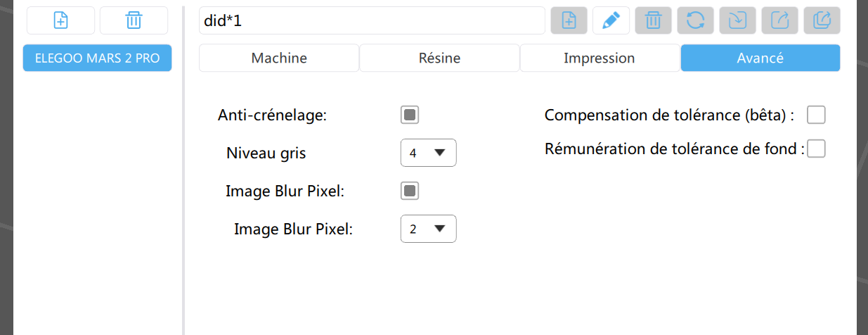Viewport: 868px width, 335px height.
Task: Enable Rémunération de tolérance de fond
Action: 816,148
